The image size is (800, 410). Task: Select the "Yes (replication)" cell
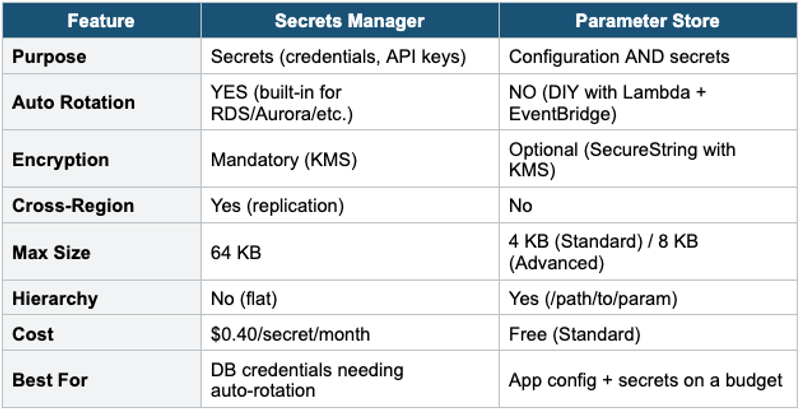277,206
